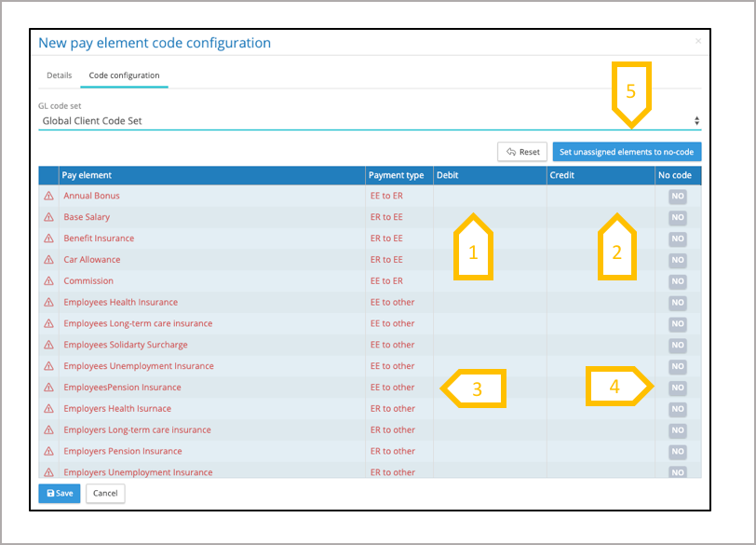
Task: Click the Debit cell for Annual Bonus
Action: point(490,197)
